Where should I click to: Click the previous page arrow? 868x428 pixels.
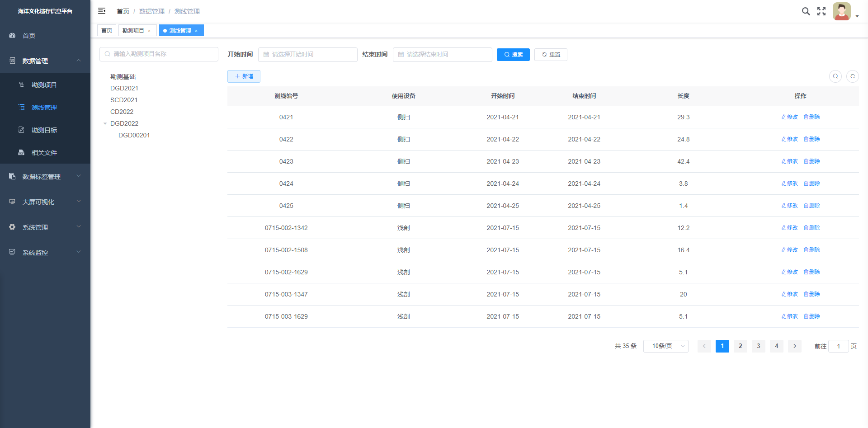pos(704,346)
